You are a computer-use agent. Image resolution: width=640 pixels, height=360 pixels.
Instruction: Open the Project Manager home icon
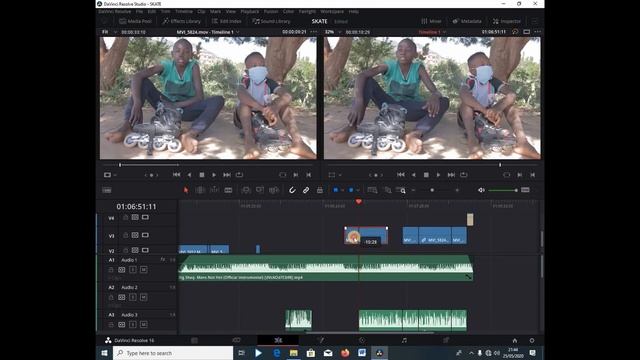(x=515, y=340)
